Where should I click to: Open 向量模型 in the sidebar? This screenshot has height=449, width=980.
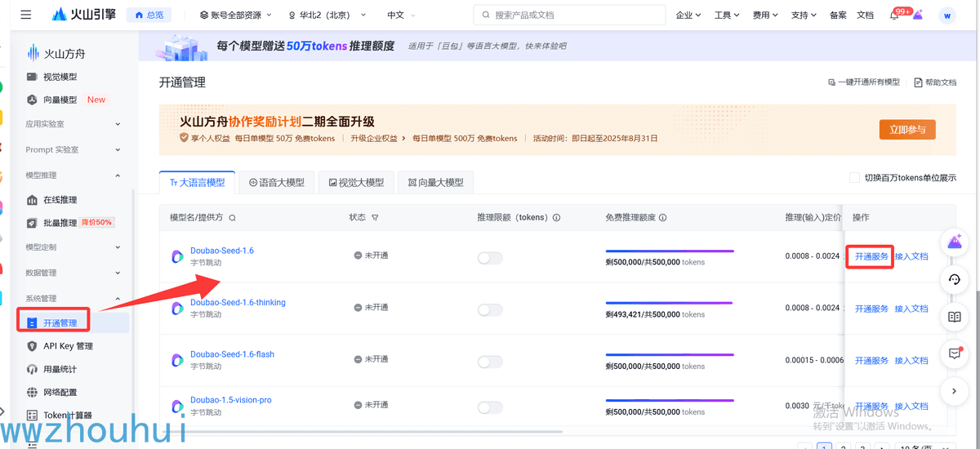tap(60, 100)
